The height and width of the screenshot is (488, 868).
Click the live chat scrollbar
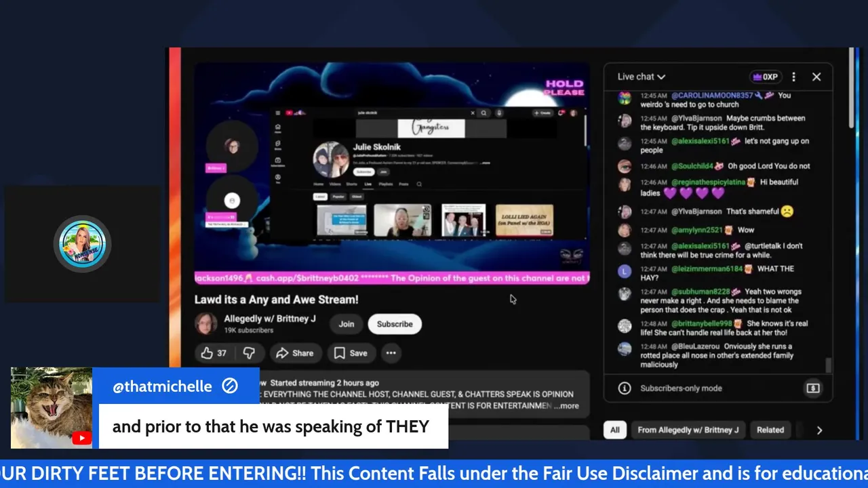click(x=828, y=365)
